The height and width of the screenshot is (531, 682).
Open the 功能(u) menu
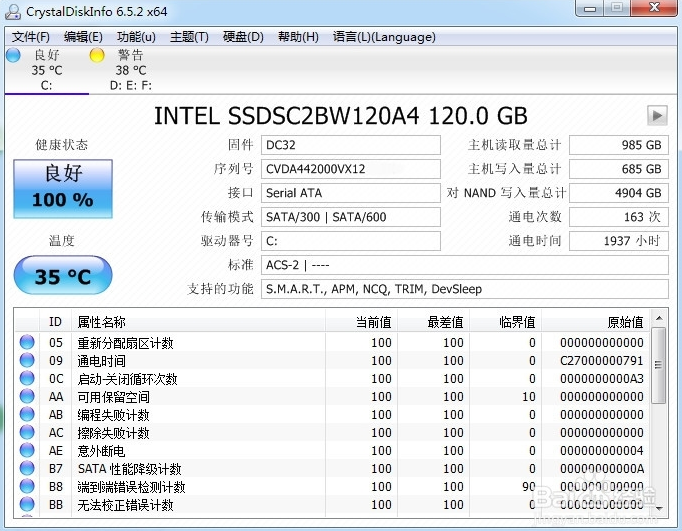click(136, 37)
